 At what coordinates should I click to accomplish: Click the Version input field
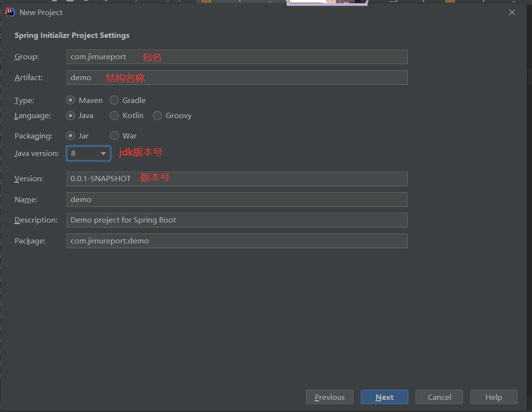click(237, 179)
